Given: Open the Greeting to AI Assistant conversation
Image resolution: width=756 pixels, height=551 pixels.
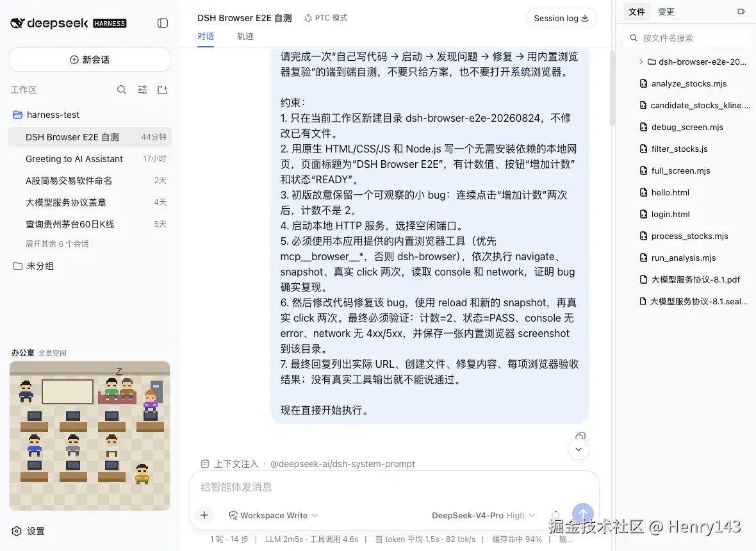Looking at the screenshot, I should pyautogui.click(x=90, y=159).
